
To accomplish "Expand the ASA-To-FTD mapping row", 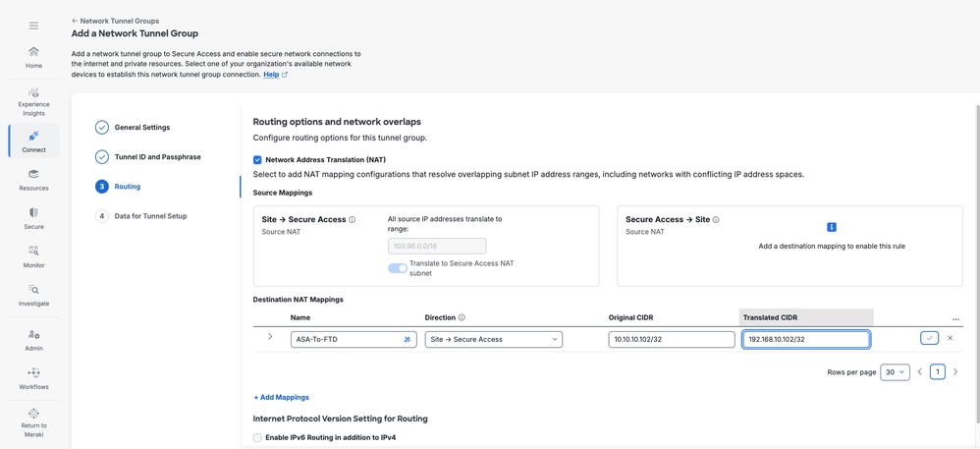I will 270,336.
